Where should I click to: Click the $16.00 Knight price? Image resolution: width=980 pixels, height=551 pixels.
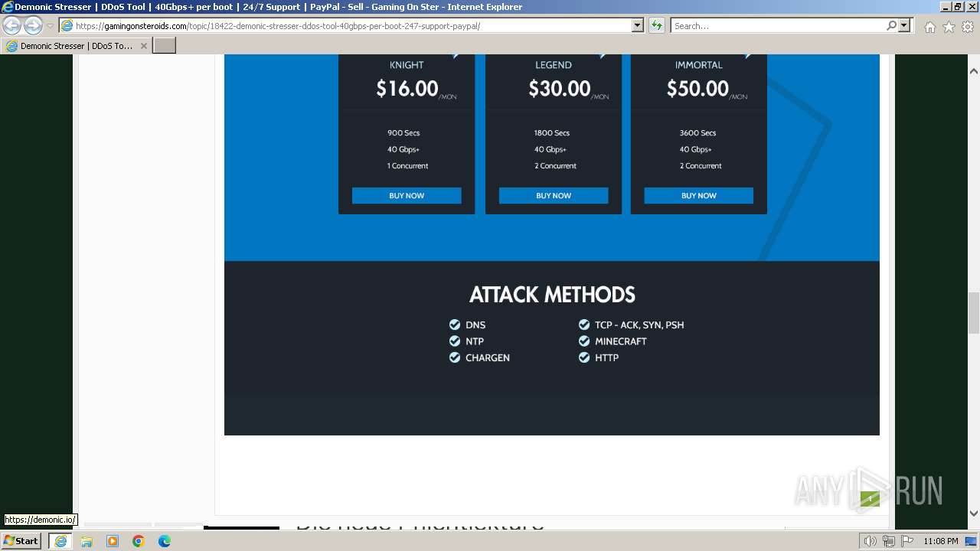pyautogui.click(x=407, y=89)
